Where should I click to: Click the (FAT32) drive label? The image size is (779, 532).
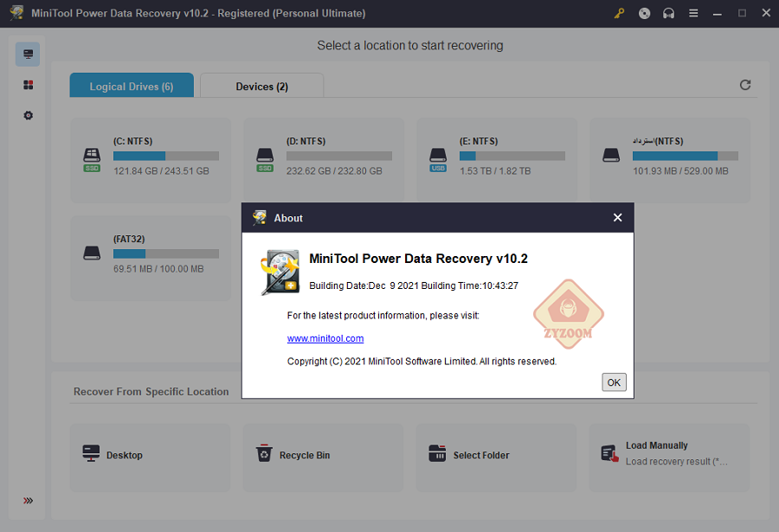coord(129,239)
